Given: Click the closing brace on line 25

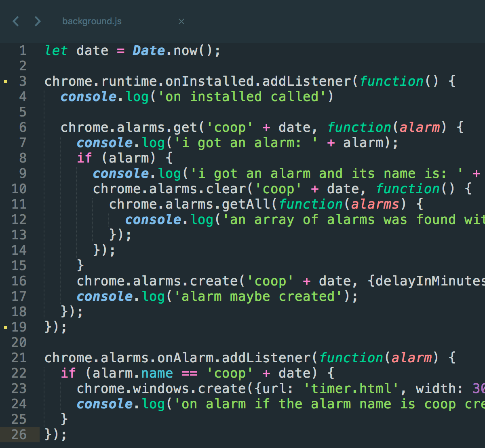Looking at the screenshot, I should click(64, 419).
